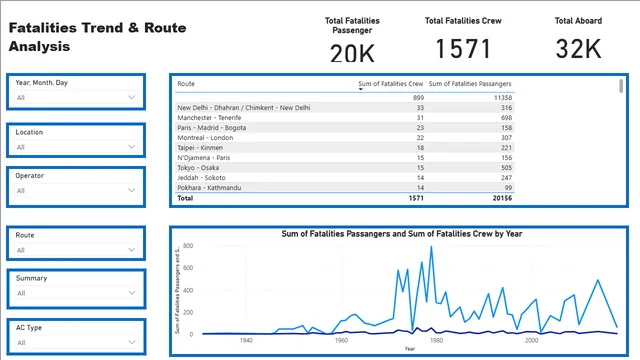Click the Total Fatalities Crew card value
The image size is (640, 360).
463,49
